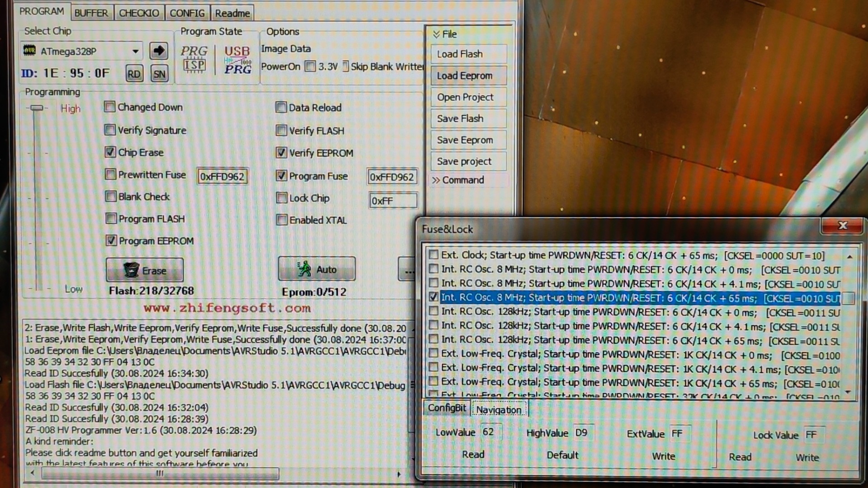Switch to ConfigBit tab in Fuse&Lock
Viewport: 868px width, 488px height.
click(x=447, y=408)
